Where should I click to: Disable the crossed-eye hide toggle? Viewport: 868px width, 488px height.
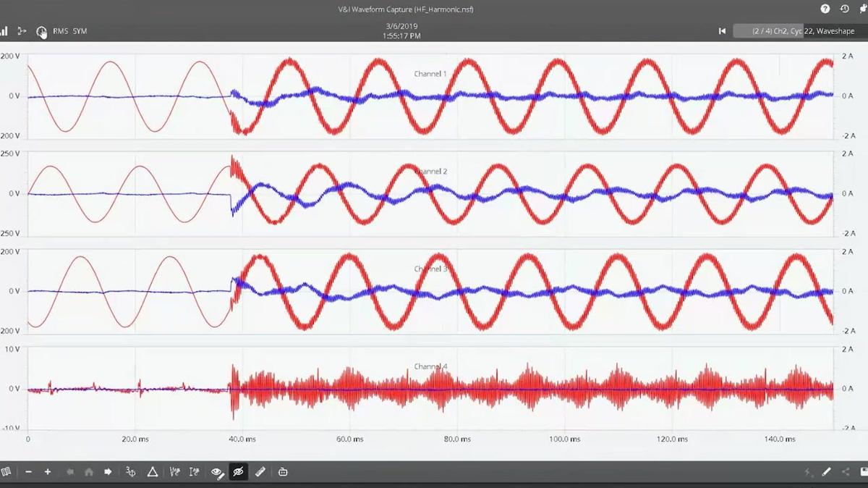point(237,471)
